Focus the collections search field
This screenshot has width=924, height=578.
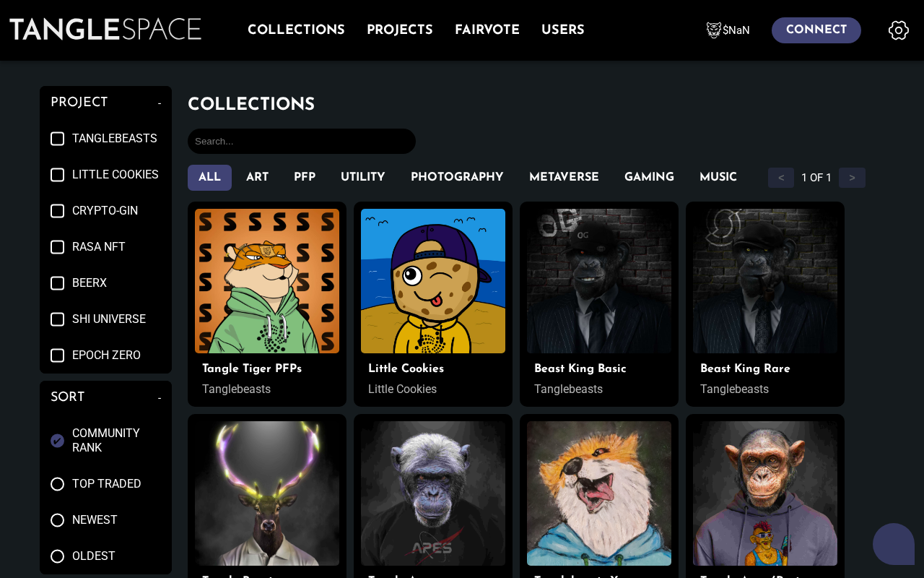coord(302,142)
